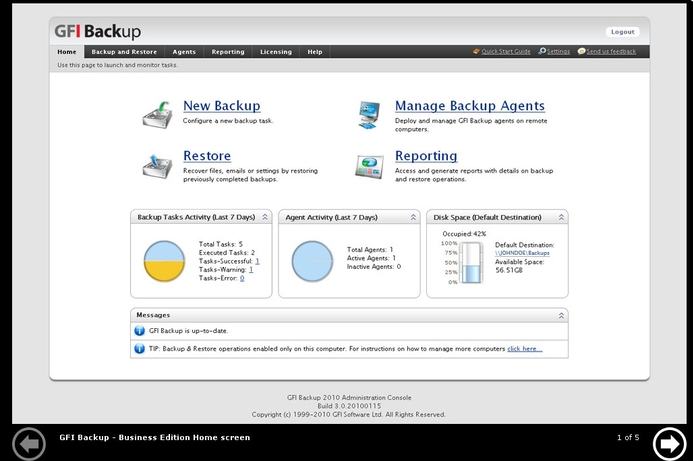Click the GFI Backup logo

tap(98, 31)
